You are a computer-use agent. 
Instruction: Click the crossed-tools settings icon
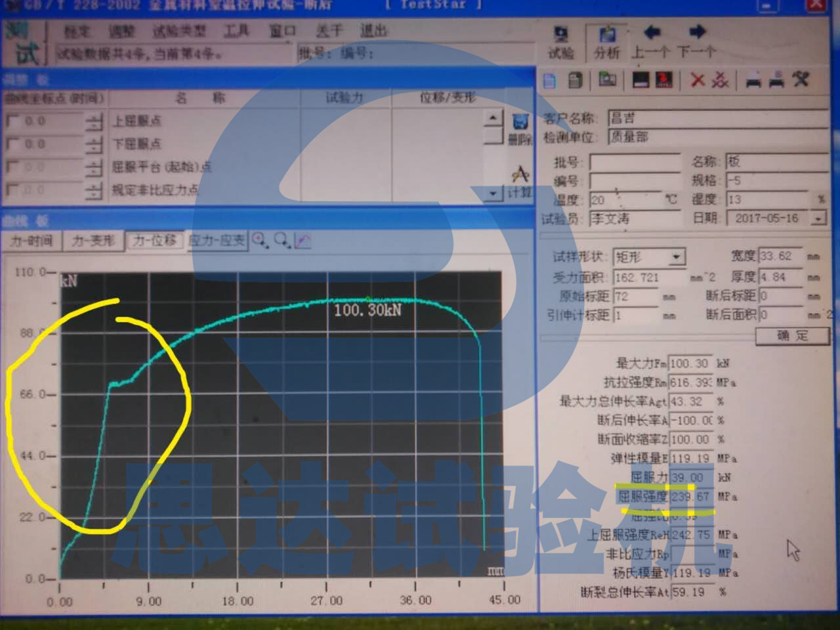[800, 79]
